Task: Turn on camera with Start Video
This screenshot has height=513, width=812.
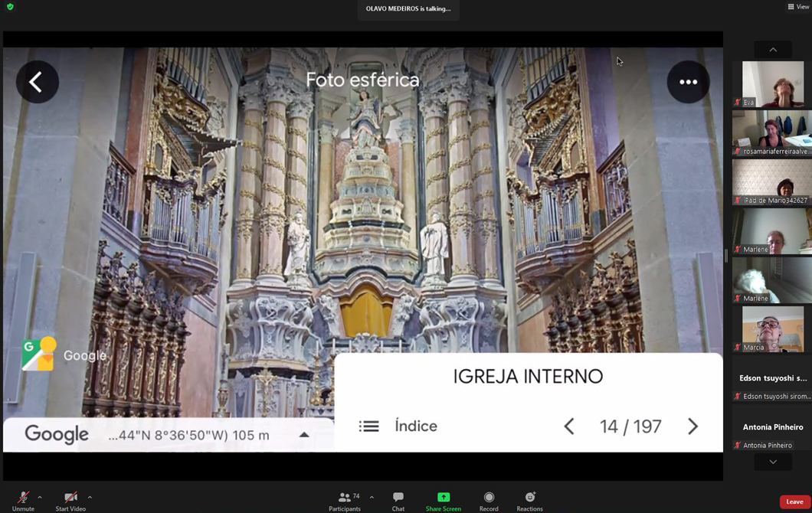Action: click(x=70, y=498)
